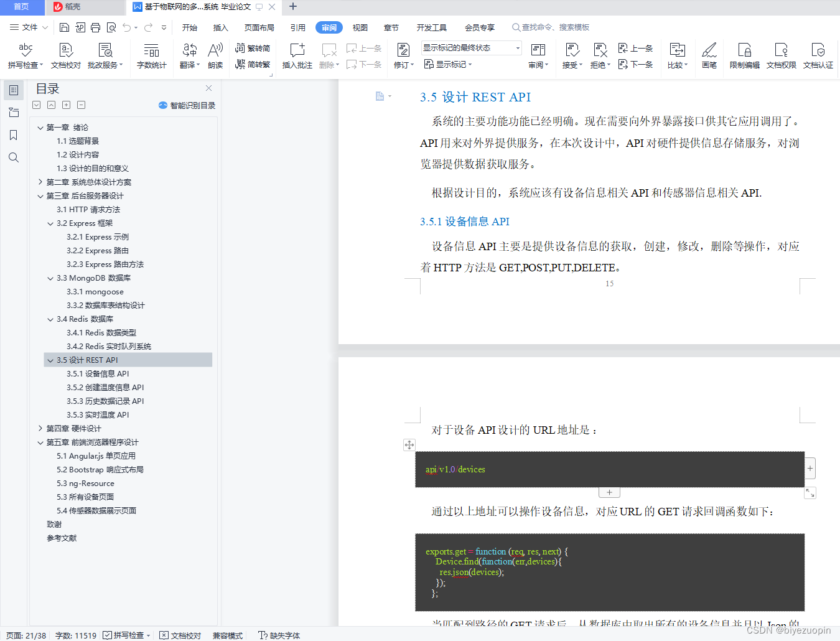
Task: Click the search commands box (查找命令)
Action: [551, 27]
